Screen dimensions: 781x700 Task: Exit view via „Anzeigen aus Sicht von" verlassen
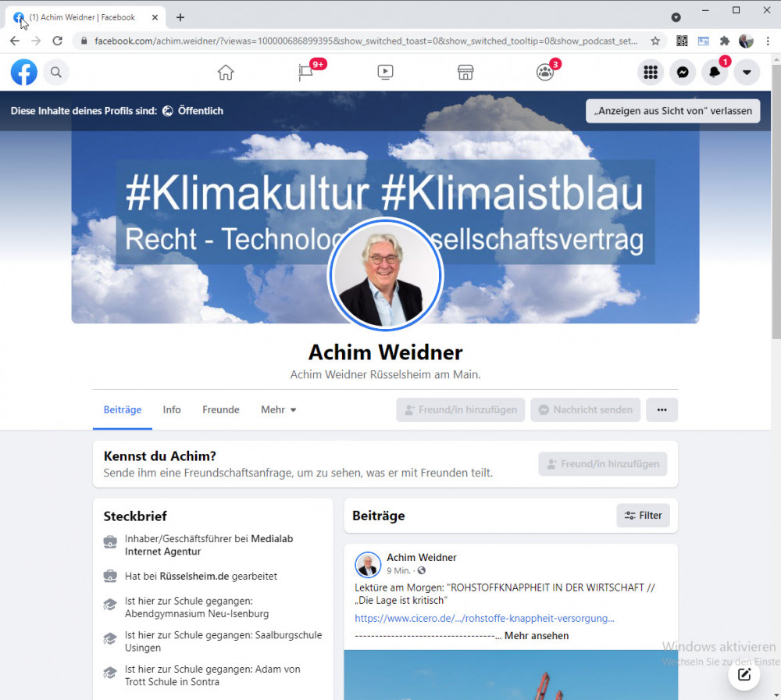[672, 111]
